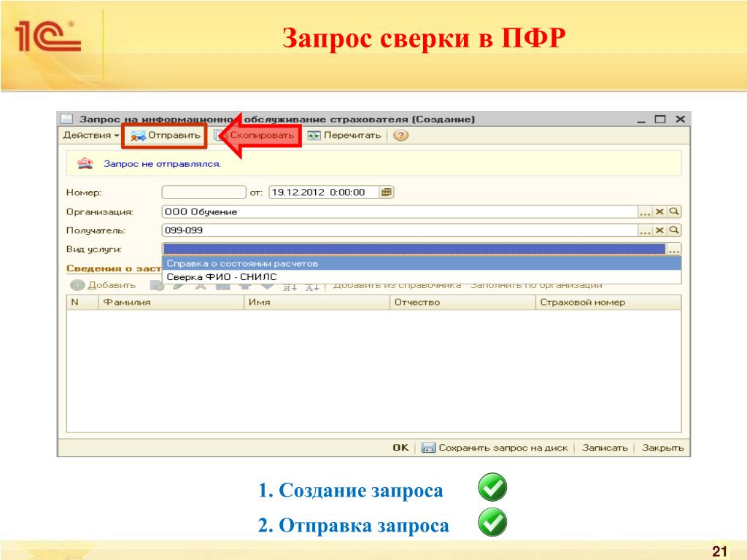747x560 pixels.
Task: Click the date field 19.12.2012
Action: (324, 192)
